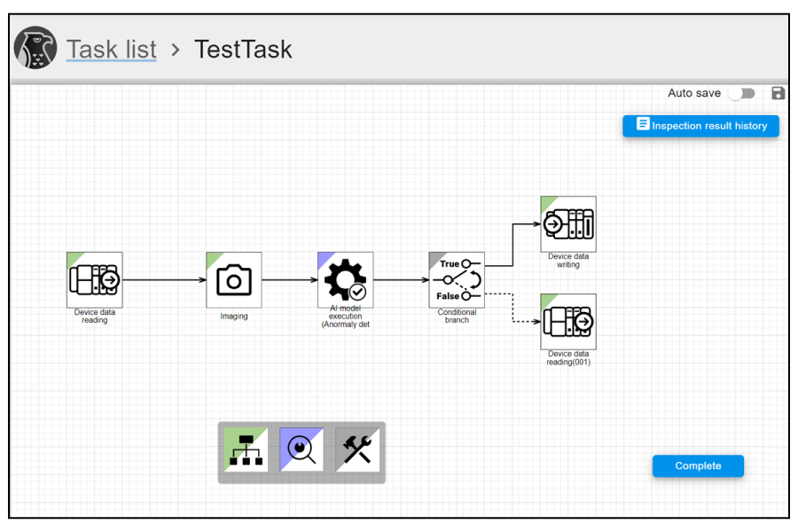Screen dimensions: 798x532
Task: Enable the Auto save switch
Action: click(741, 93)
